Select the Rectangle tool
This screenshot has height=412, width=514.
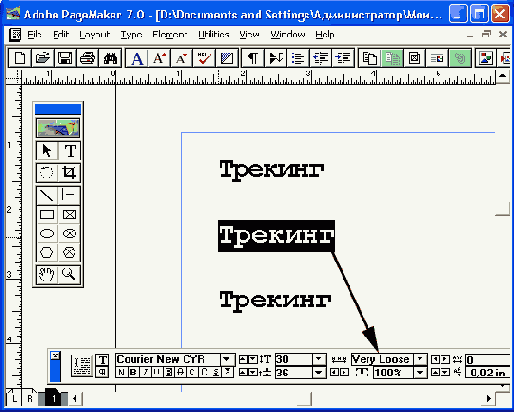[x=47, y=214]
